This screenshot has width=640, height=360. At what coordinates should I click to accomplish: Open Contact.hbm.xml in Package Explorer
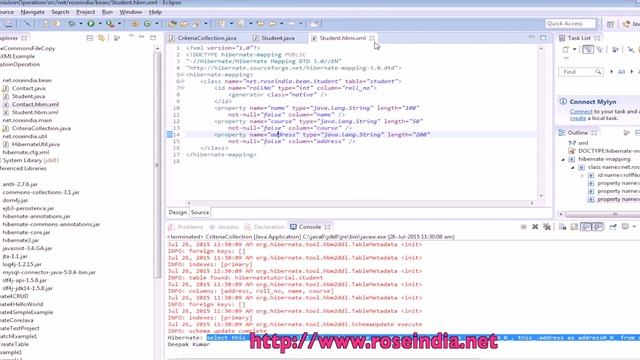point(35,104)
